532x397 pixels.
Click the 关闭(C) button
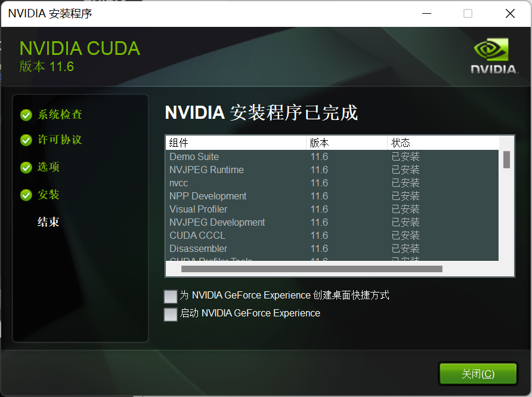click(x=478, y=374)
